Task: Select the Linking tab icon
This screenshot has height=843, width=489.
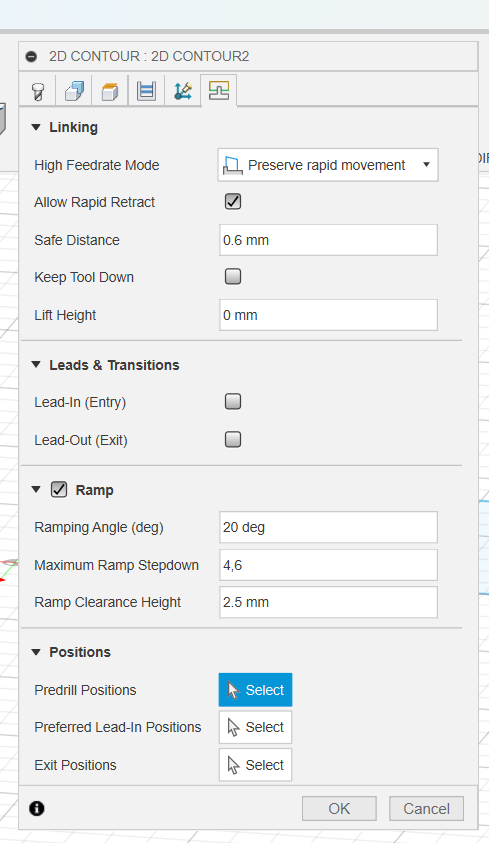Action: point(219,91)
